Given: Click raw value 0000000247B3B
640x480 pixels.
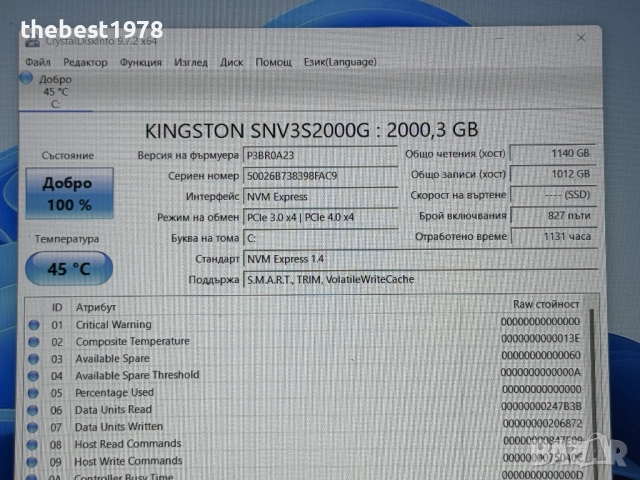Looking at the screenshot, I should pos(541,407).
